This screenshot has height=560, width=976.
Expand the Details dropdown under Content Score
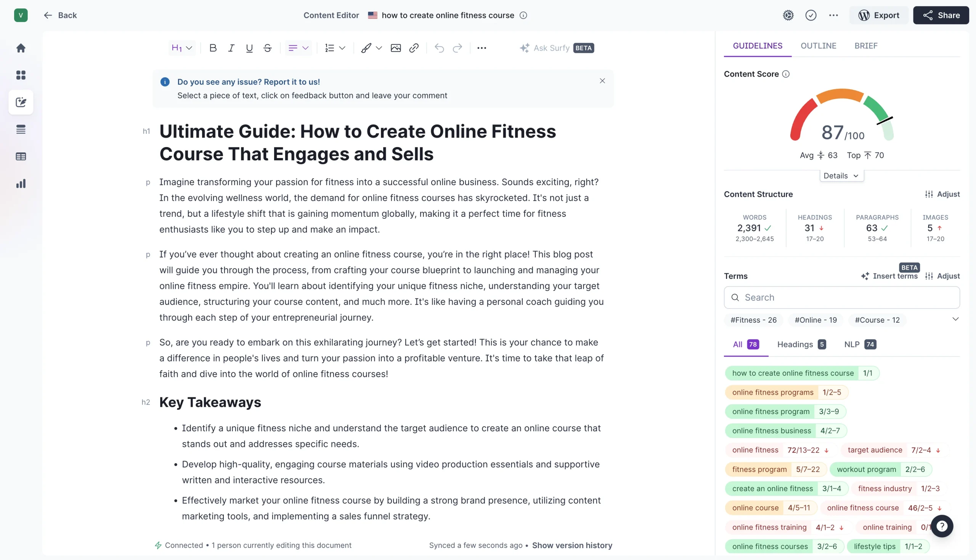(841, 176)
